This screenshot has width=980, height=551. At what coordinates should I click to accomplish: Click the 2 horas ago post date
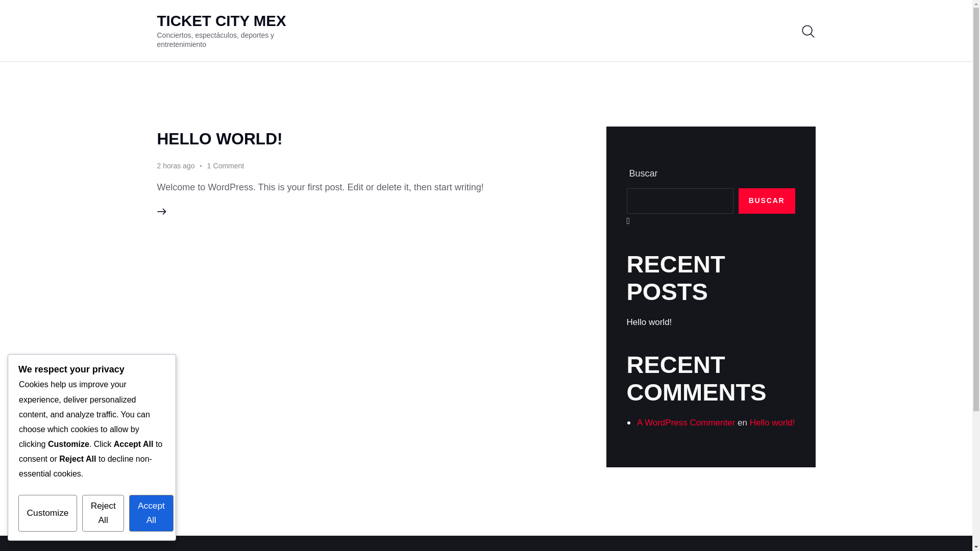[176, 166]
